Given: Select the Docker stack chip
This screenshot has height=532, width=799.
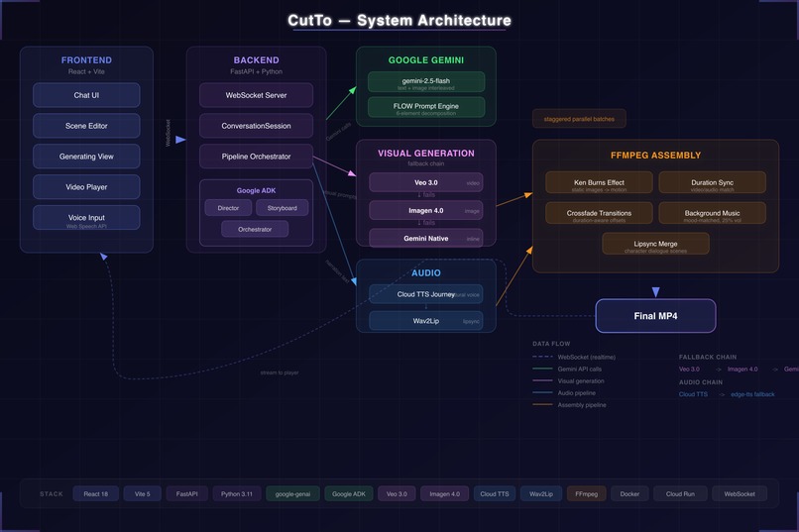Looking at the screenshot, I should pyautogui.click(x=629, y=493).
